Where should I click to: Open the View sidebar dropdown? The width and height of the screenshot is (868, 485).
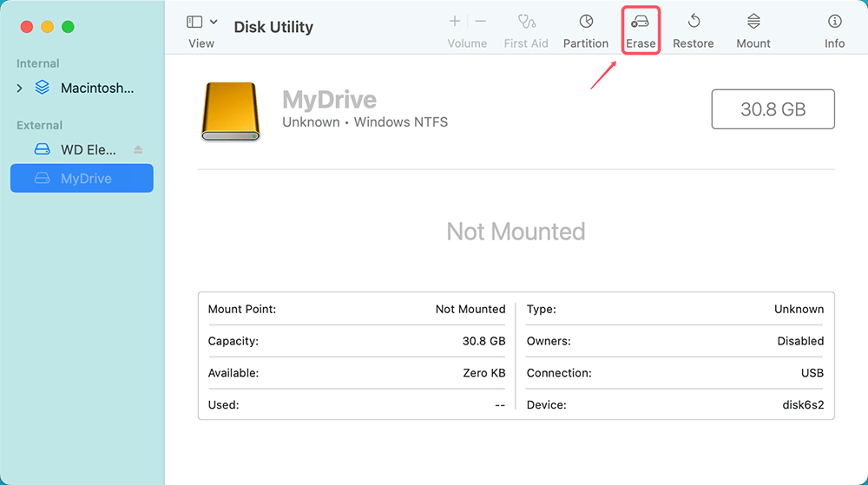pos(214,22)
